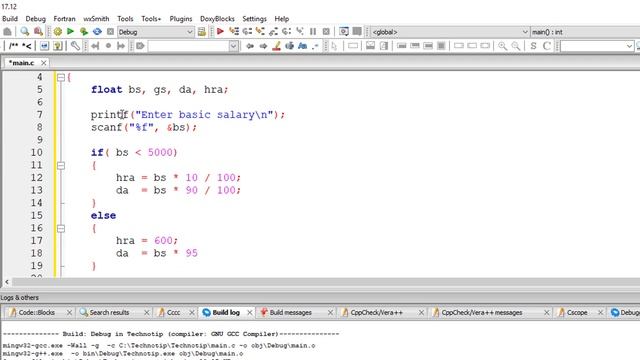Click the editor horizontal scrollbar left arrow

7,282
